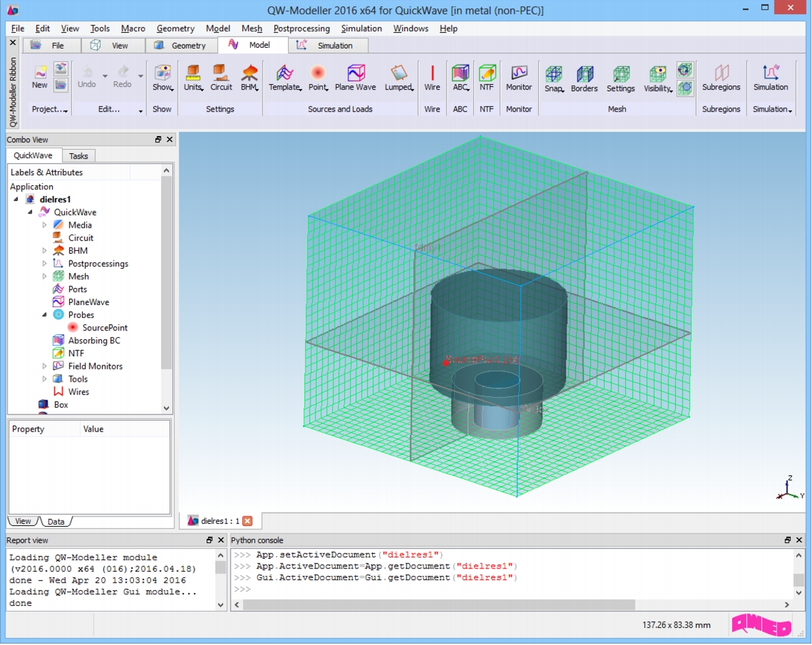Screen dimensions: 812x645
Task: Float the Combo View panel
Action: point(158,140)
